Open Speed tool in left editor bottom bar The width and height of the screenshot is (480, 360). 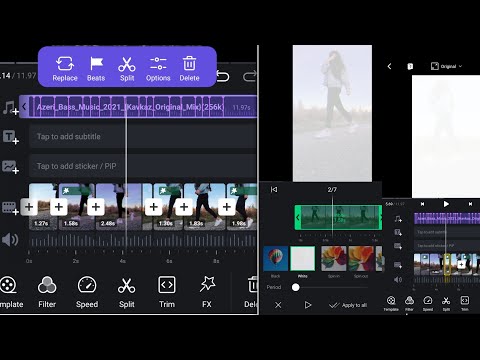(87, 292)
